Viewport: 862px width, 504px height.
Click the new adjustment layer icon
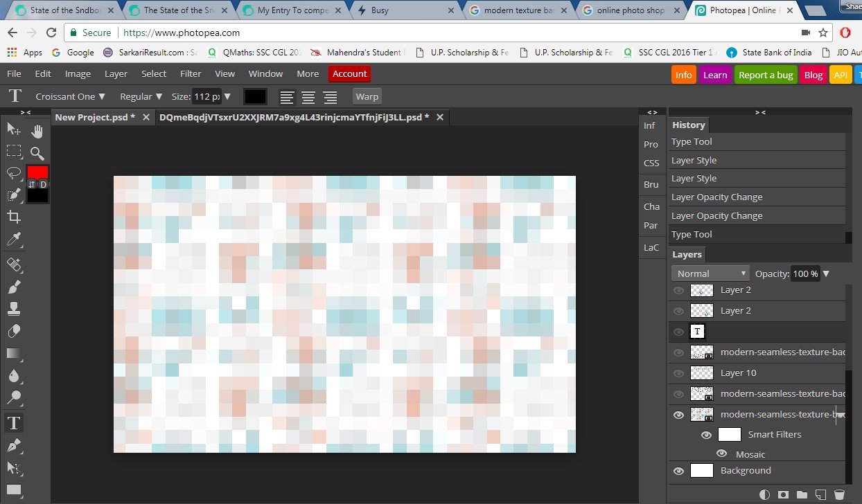(765, 494)
